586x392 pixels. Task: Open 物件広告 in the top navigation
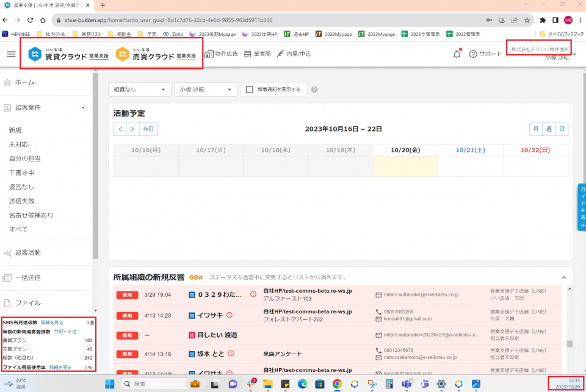coord(221,54)
